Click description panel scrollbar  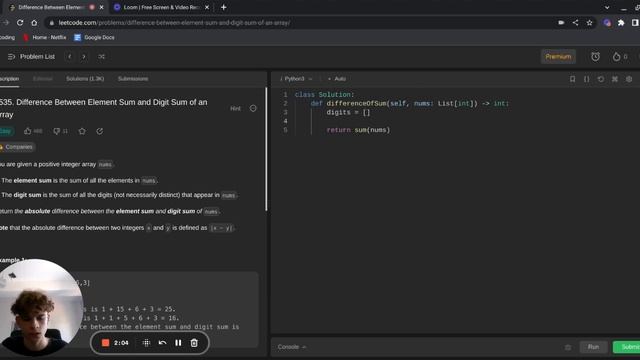(267, 149)
